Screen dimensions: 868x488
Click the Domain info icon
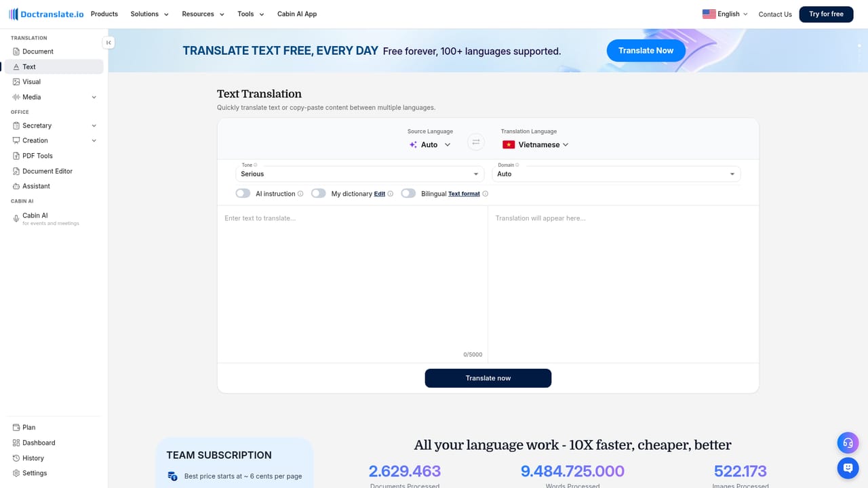coord(518,165)
